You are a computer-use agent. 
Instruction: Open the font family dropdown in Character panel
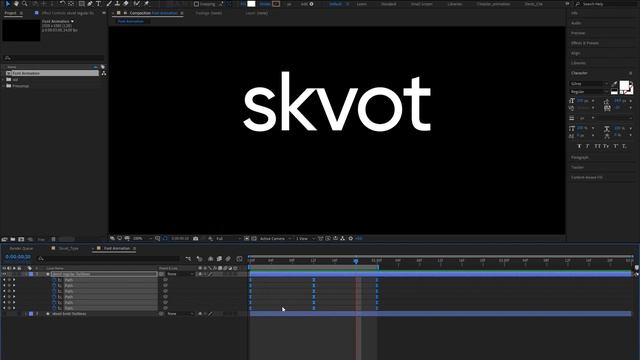[589, 84]
